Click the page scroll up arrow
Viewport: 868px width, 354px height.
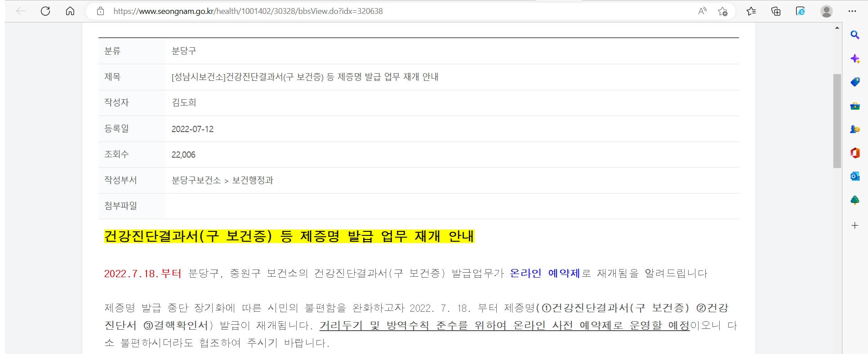pos(837,28)
